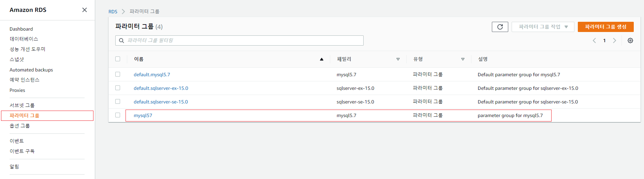Click RDS breadcrumb link
644x179 pixels.
113,12
